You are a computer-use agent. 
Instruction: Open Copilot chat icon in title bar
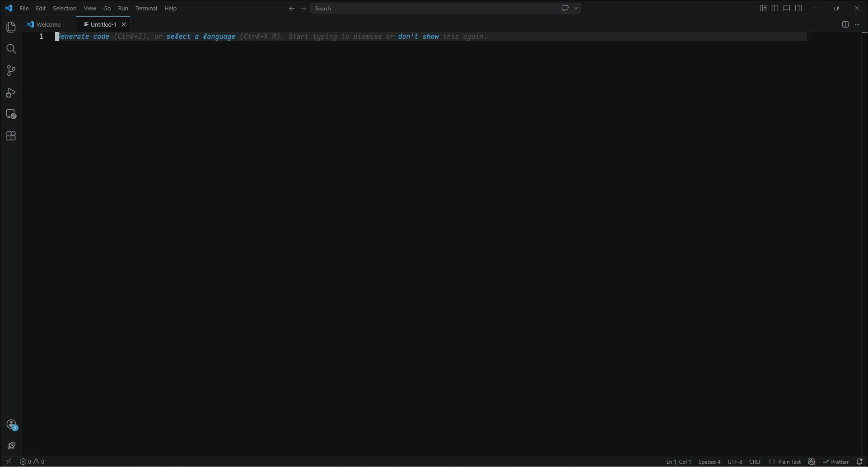565,8
